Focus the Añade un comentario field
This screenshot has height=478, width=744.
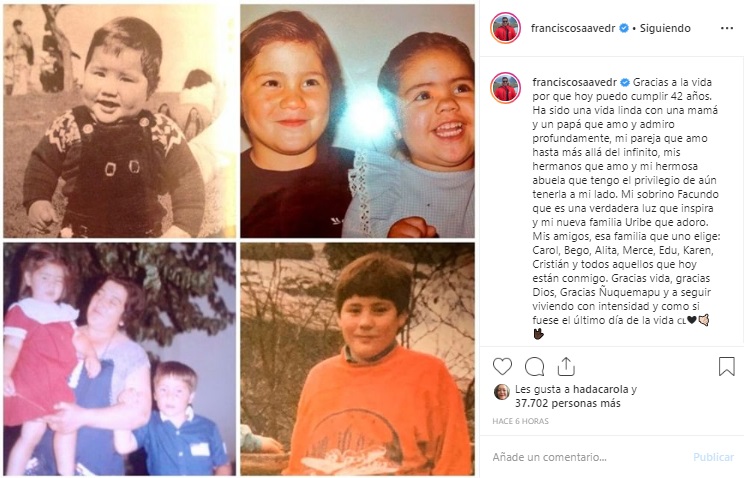coord(588,457)
